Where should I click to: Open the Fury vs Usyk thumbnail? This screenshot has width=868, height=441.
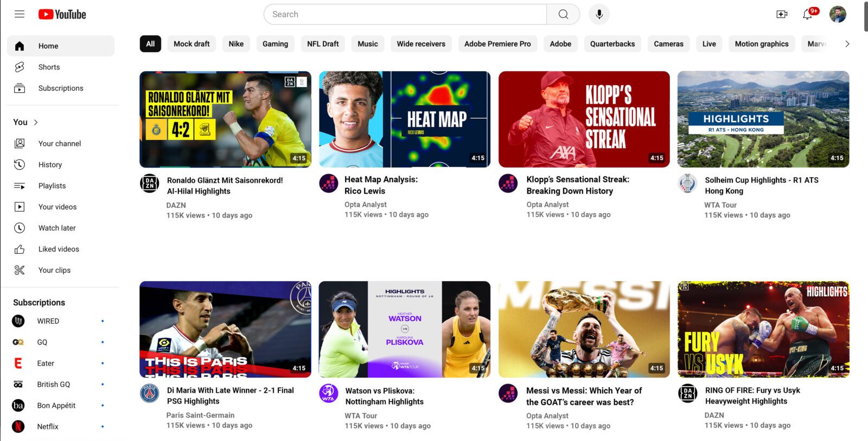tap(763, 329)
